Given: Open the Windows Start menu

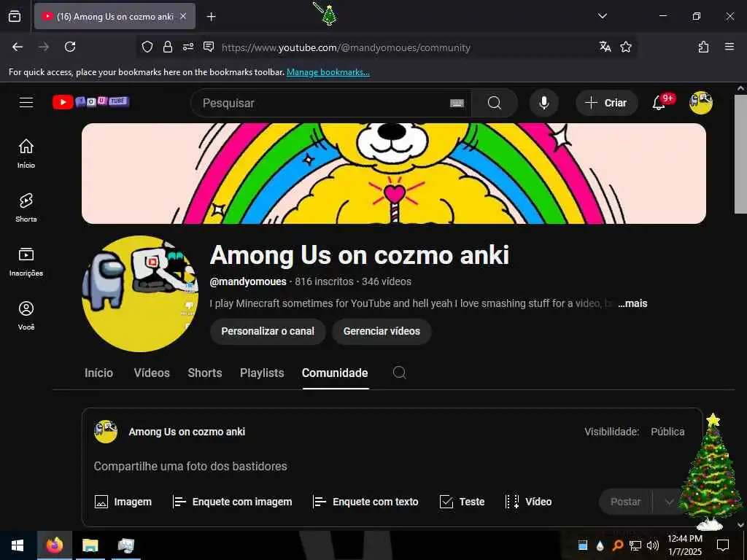Looking at the screenshot, I should [x=18, y=545].
